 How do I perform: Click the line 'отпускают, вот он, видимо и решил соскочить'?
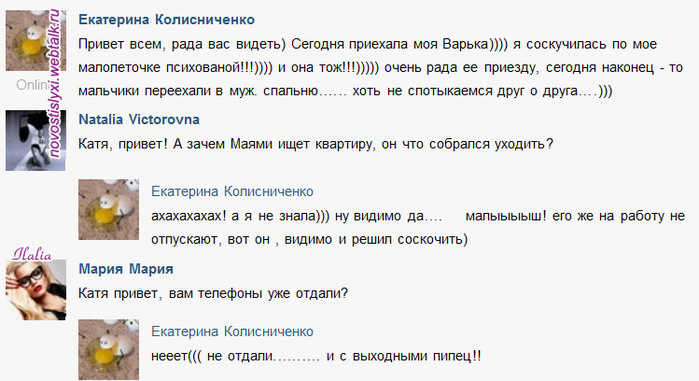click(x=309, y=240)
